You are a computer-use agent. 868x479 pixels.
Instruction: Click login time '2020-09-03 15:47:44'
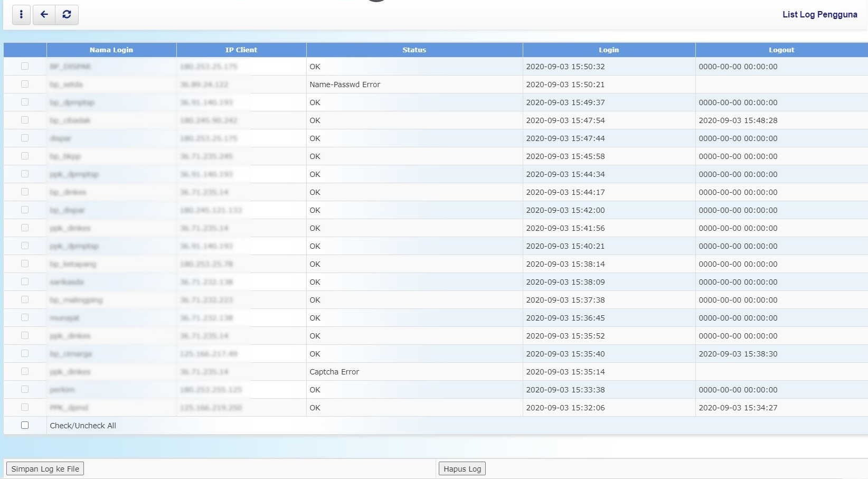point(565,138)
